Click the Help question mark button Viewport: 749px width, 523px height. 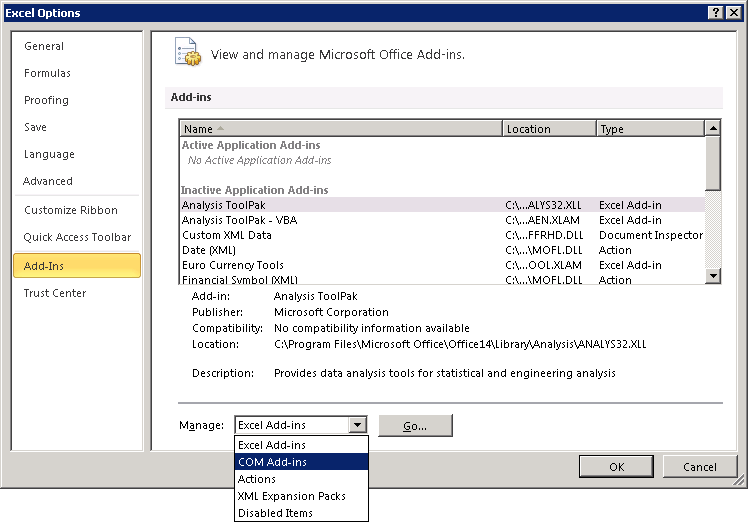(x=716, y=12)
